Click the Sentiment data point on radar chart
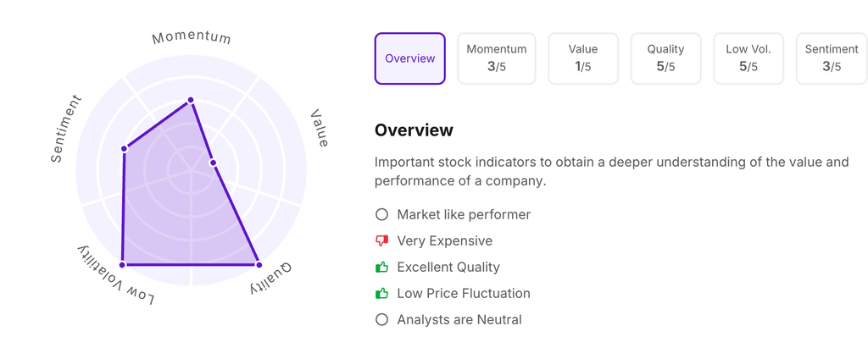This screenshot has height=348, width=868. pyautogui.click(x=125, y=149)
